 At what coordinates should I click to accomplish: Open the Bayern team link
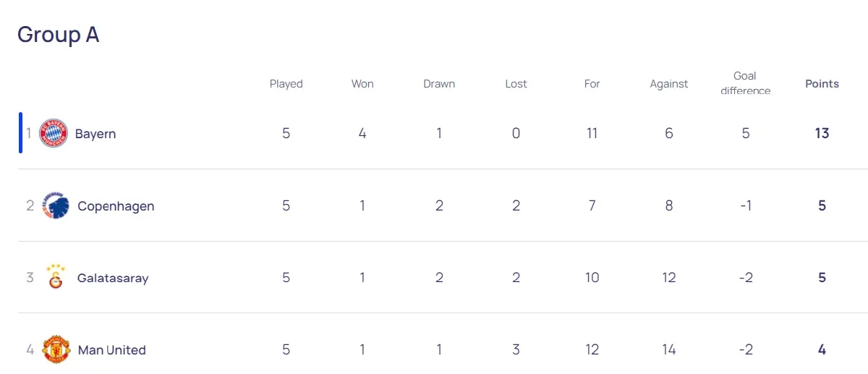pos(95,134)
